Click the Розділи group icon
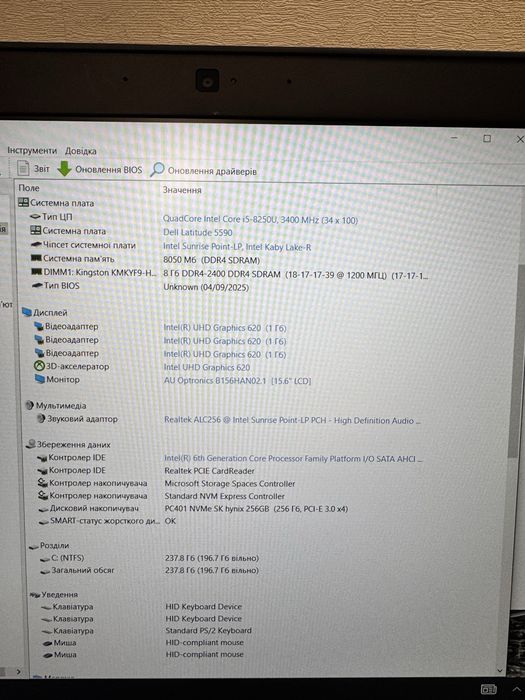Screen dimensions: 525x700 coord(33,546)
